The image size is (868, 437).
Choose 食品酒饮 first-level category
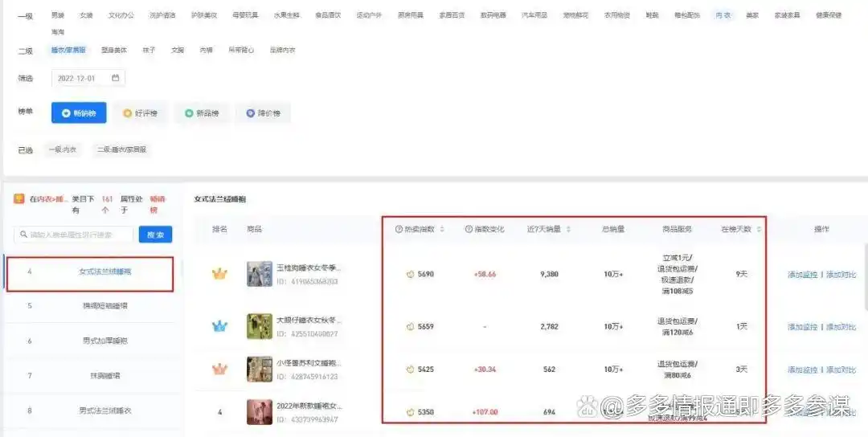(328, 15)
